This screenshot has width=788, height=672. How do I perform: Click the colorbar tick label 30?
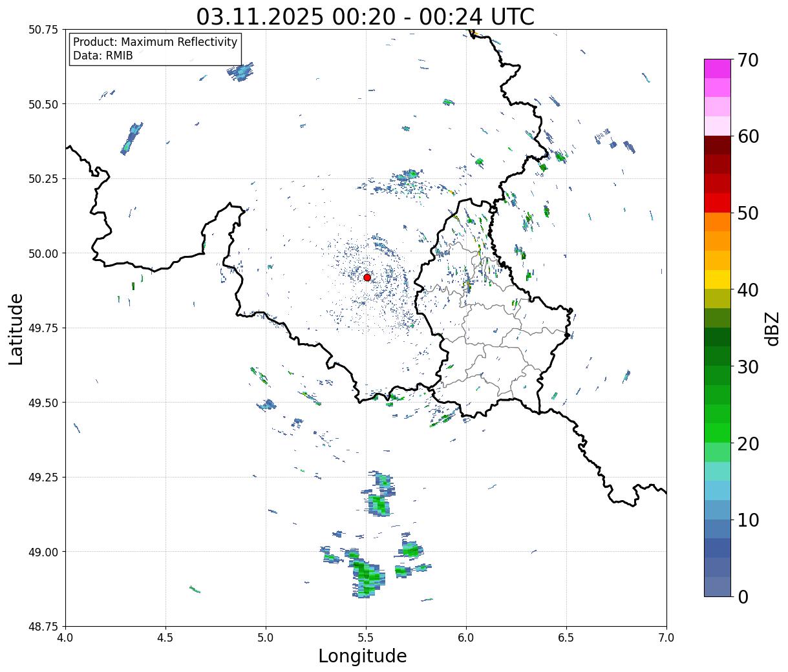click(x=747, y=367)
